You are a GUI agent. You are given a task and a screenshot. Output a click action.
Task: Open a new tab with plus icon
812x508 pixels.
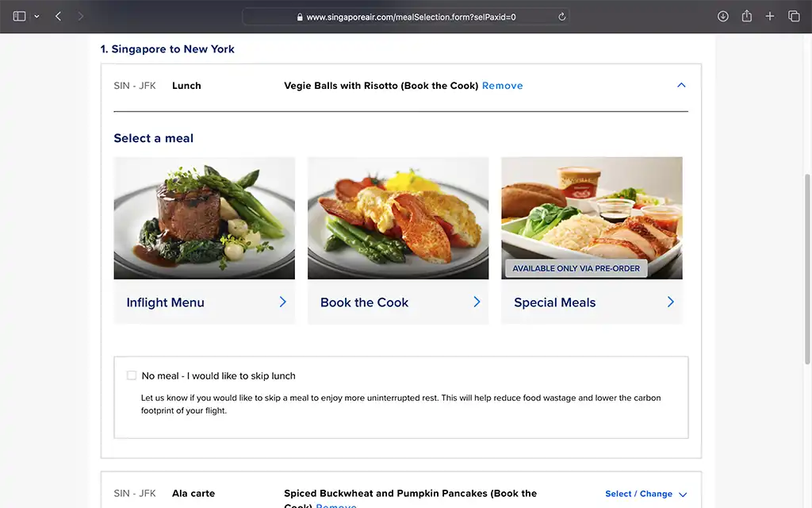pos(770,17)
